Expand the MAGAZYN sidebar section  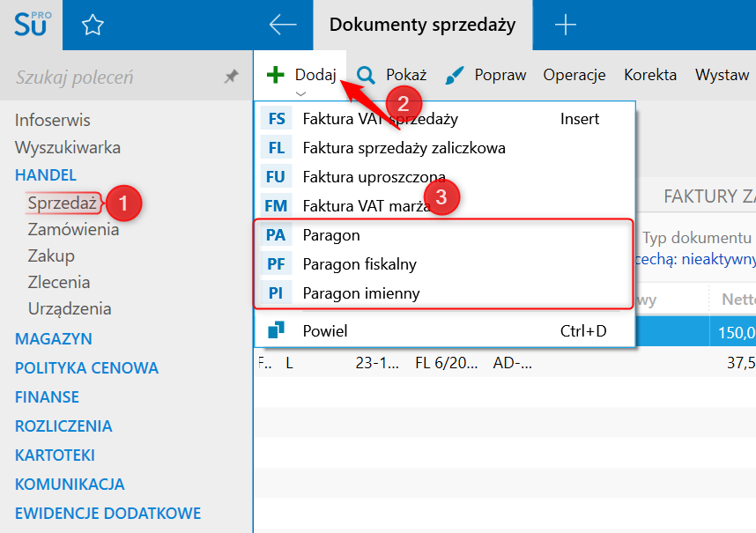click(x=54, y=338)
